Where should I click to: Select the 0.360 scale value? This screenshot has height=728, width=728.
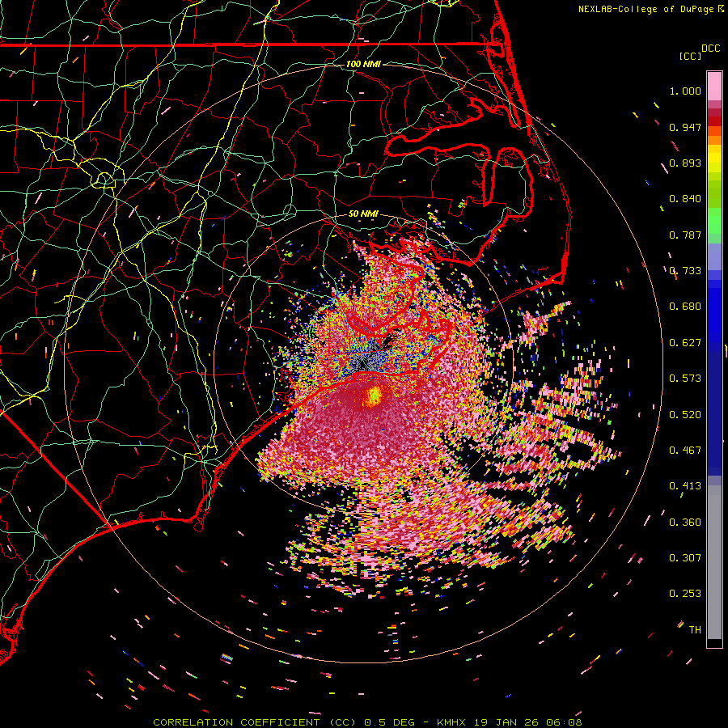[685, 523]
